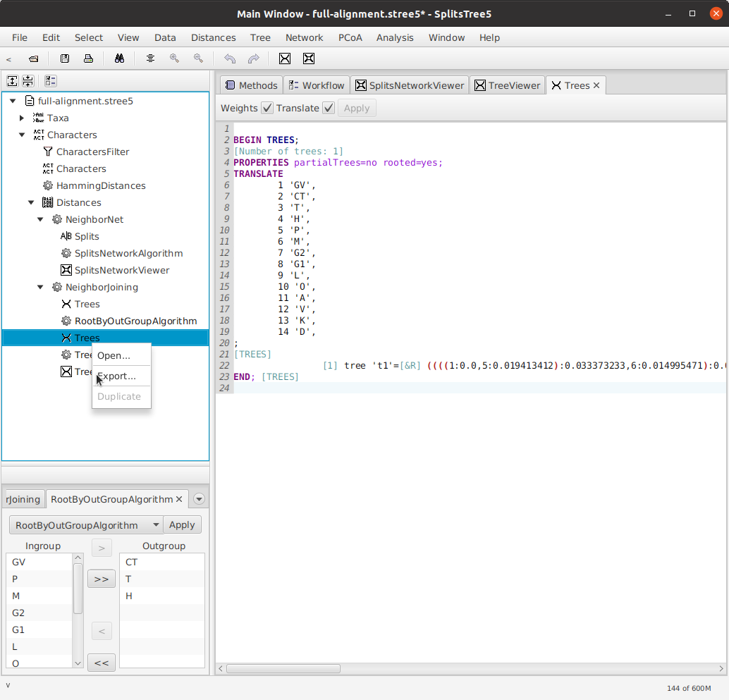Toggle the Weights checkbox
The height and width of the screenshot is (700, 729).
pyautogui.click(x=267, y=108)
